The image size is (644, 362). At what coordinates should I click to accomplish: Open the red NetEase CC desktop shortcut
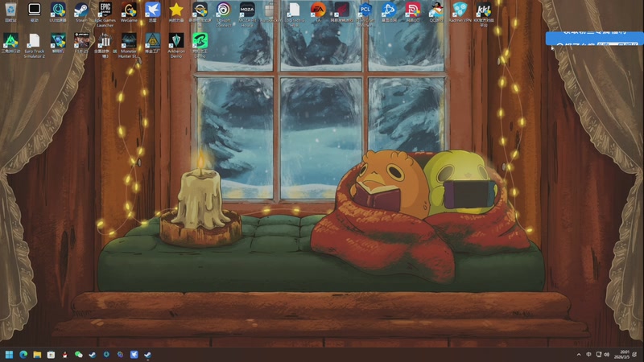click(412, 12)
